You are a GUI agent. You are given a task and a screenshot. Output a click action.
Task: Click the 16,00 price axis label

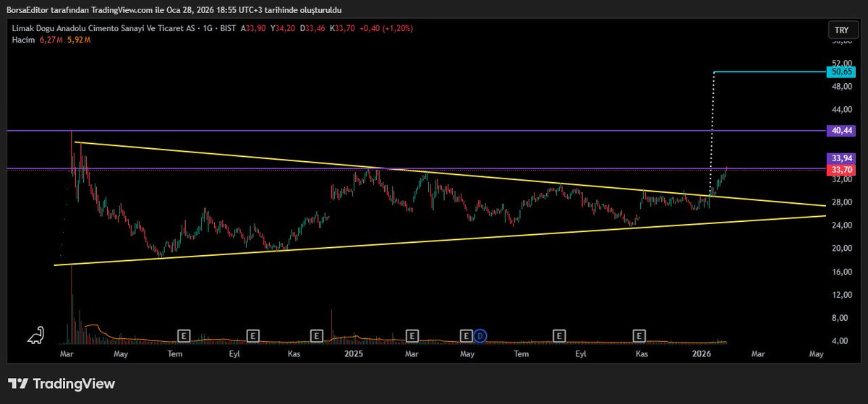[842, 272]
